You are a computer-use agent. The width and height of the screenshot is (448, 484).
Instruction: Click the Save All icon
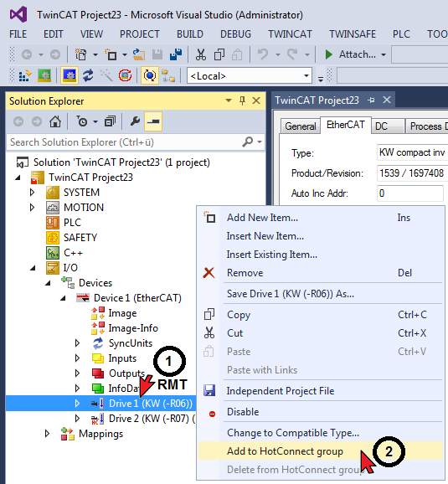(176, 55)
